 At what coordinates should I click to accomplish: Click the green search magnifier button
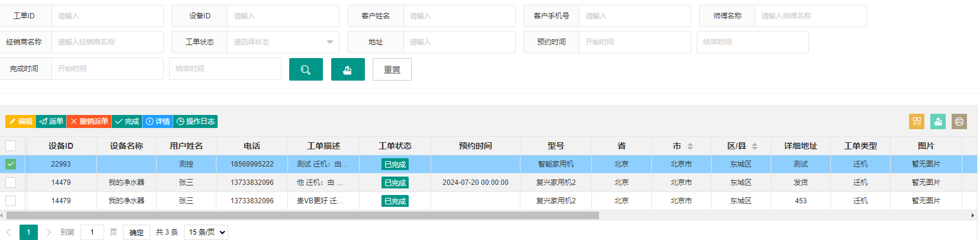[306, 69]
